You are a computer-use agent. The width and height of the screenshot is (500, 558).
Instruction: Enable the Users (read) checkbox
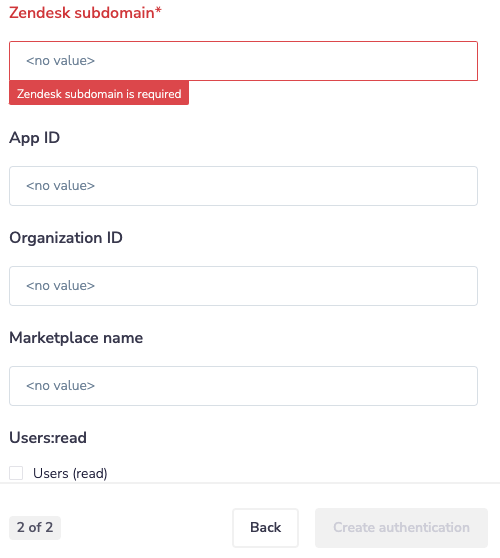16,473
